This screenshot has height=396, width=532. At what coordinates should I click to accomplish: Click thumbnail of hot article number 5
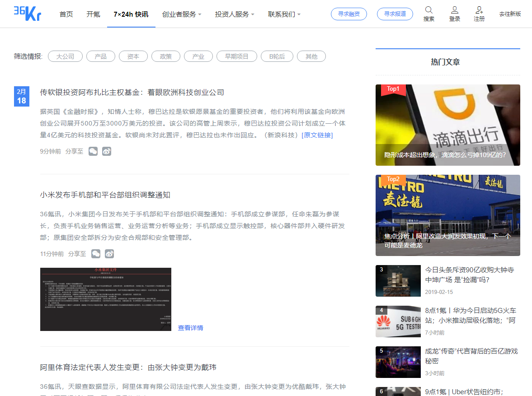[x=398, y=362]
